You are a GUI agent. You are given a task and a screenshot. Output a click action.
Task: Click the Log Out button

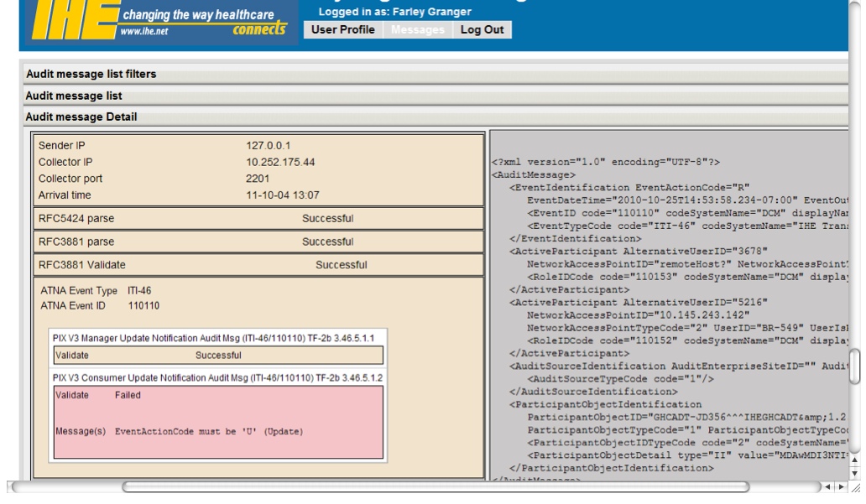[482, 29]
